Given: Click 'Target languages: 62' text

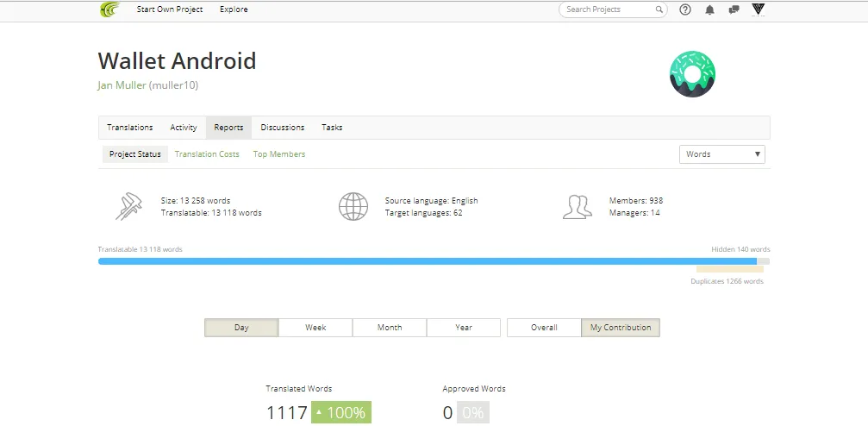Looking at the screenshot, I should pos(423,213).
